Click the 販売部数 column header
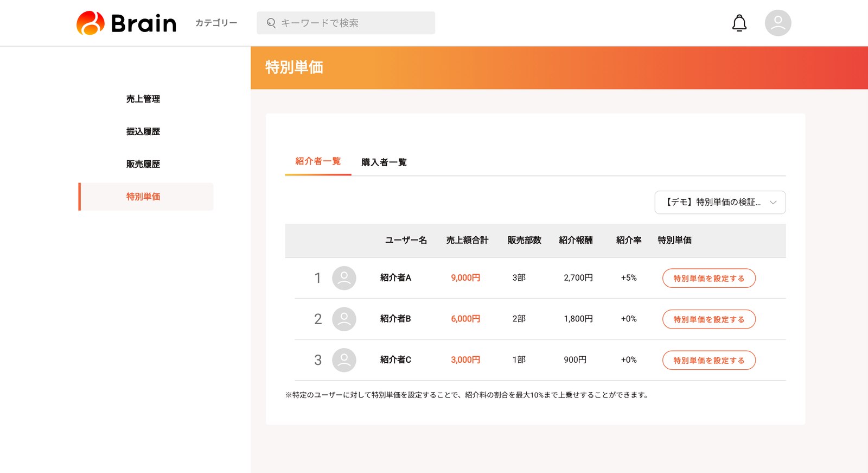 [524, 240]
